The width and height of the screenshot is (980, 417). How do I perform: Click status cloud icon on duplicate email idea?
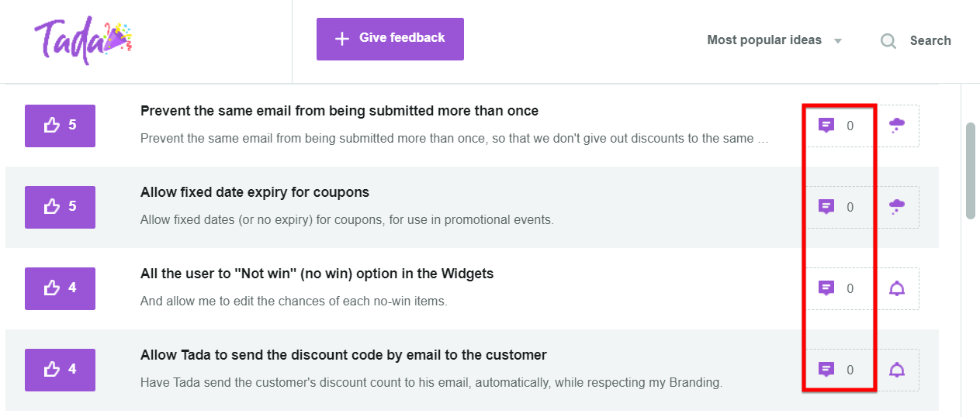click(x=897, y=126)
